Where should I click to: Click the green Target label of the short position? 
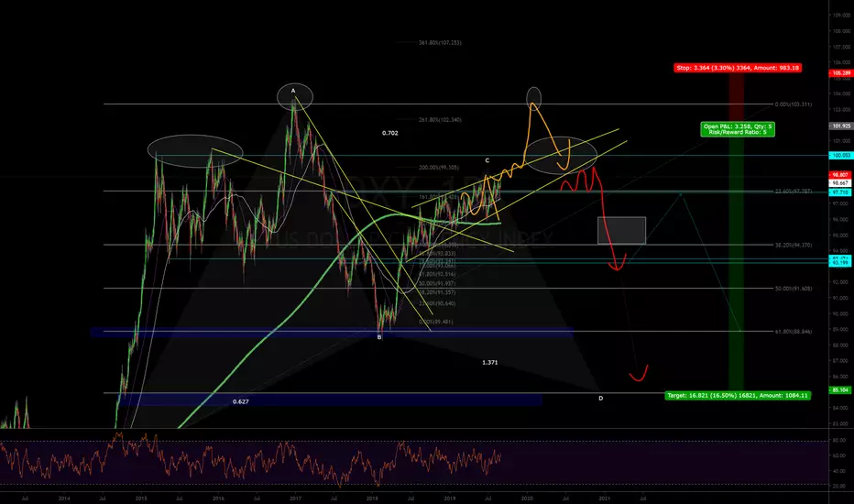[738, 396]
